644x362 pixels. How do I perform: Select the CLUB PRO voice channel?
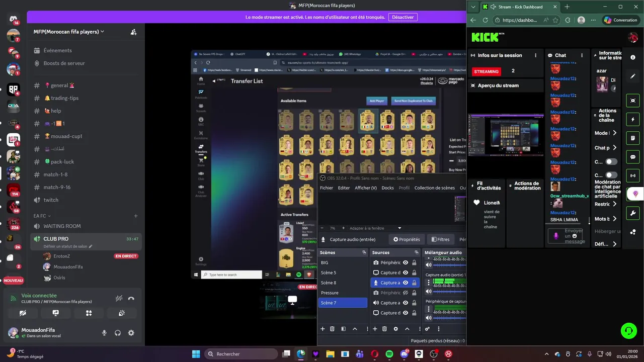pos(86,241)
